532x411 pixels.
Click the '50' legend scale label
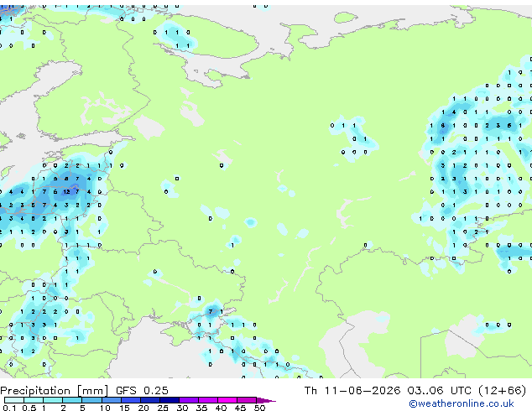259,408
